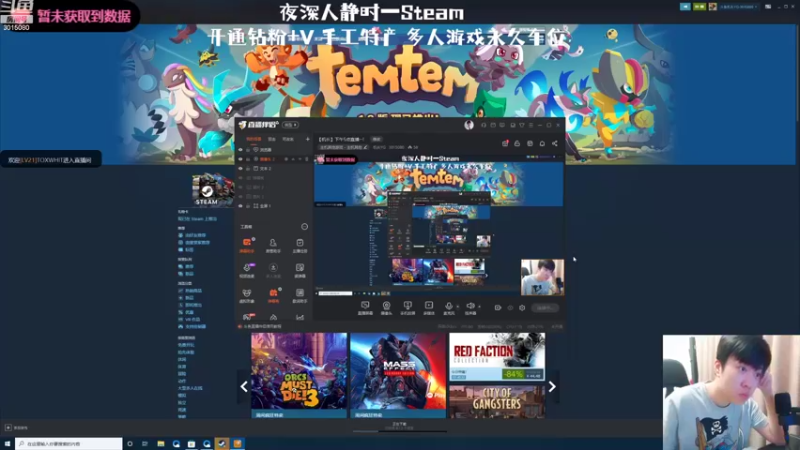Screen dimensions: 800x450
Task: Open File Explorer from the Windows taskbar
Action: (x=161, y=444)
